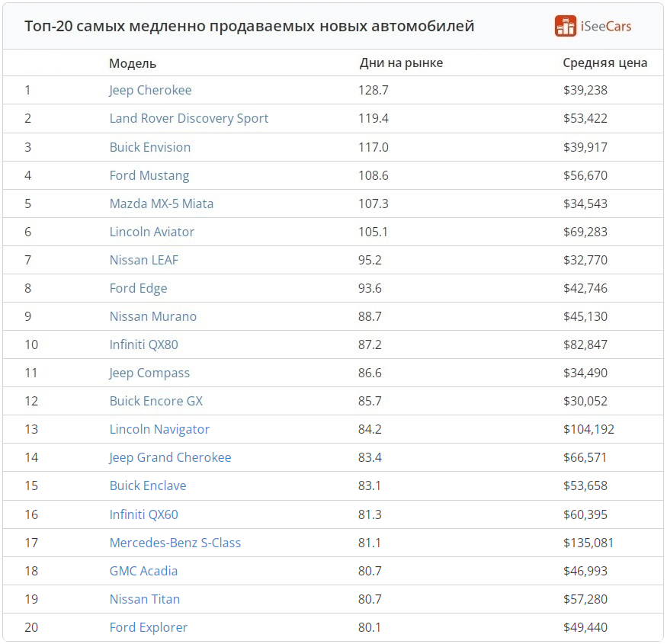Select the Buick Envision model link
Image resolution: width=667 pixels, height=644 pixels.
point(149,147)
